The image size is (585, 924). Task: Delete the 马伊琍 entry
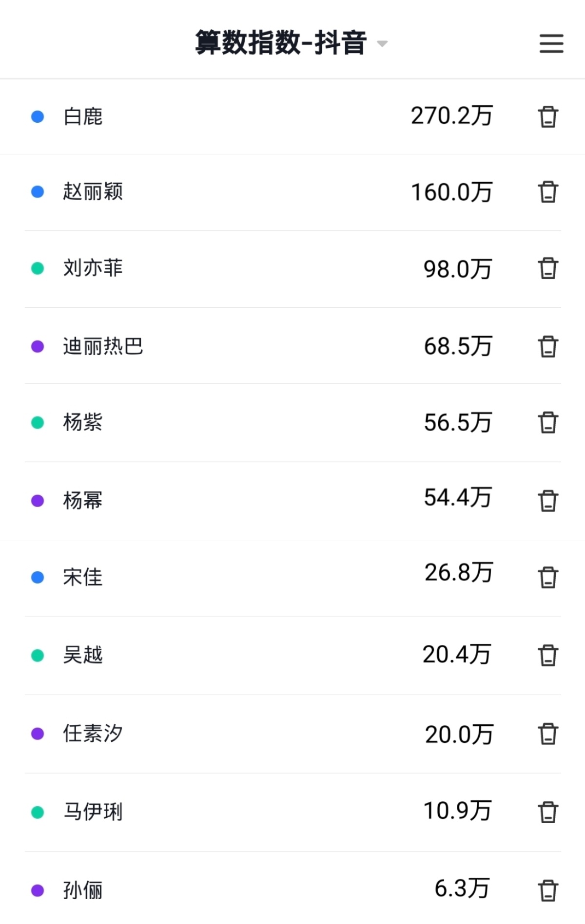[x=548, y=812]
